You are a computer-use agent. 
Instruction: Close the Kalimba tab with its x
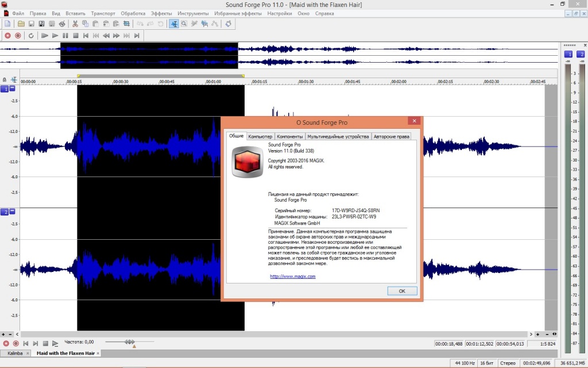(x=28, y=354)
